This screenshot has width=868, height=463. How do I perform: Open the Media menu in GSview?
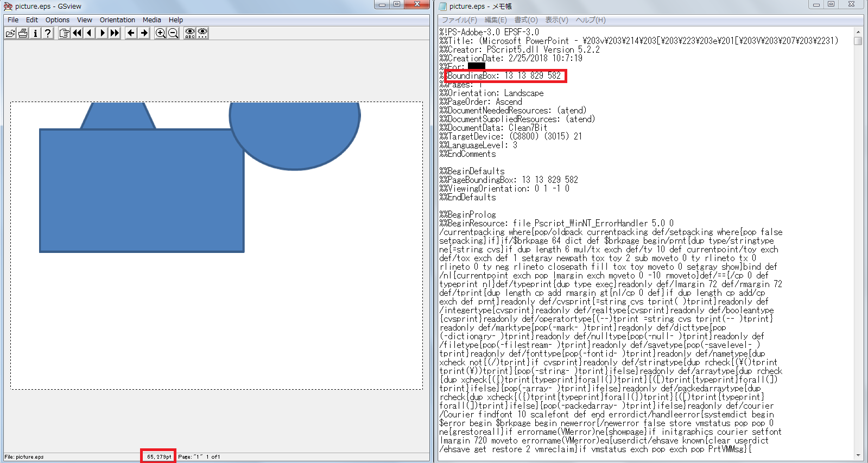pyautogui.click(x=152, y=20)
